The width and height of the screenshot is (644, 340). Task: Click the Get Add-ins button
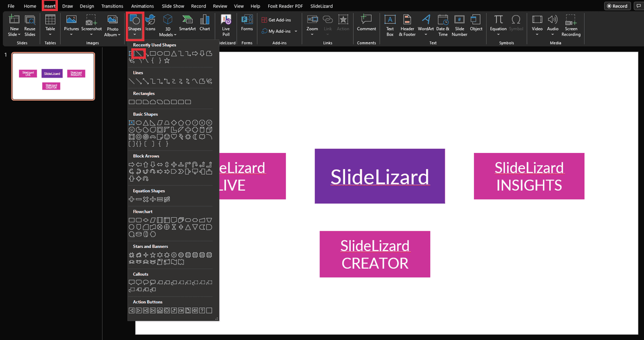tap(276, 20)
